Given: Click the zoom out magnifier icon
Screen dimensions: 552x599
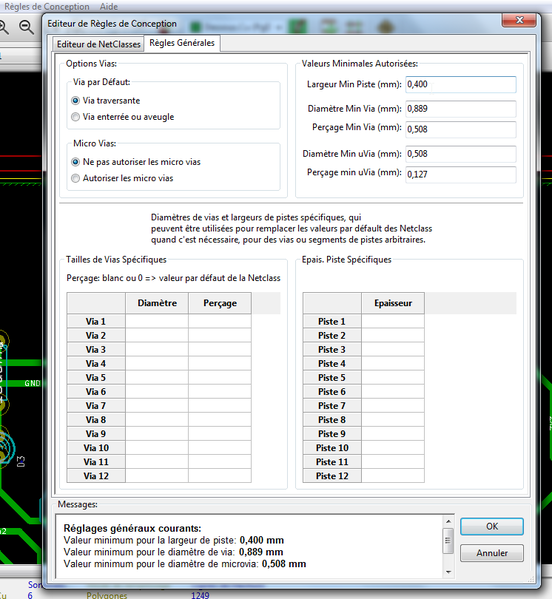Looking at the screenshot, I should tap(26, 27).
